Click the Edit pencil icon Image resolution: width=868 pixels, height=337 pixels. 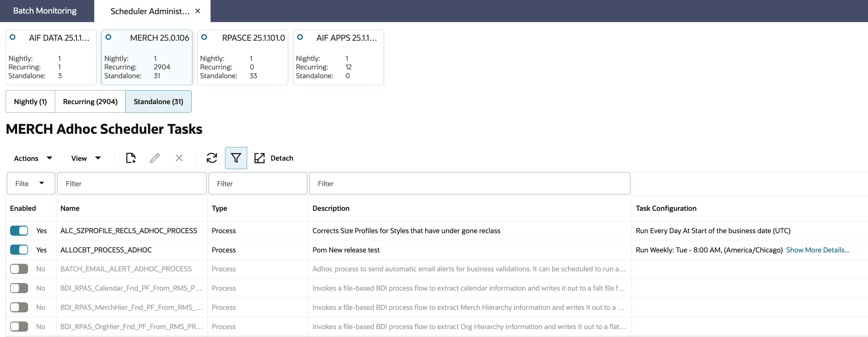(155, 158)
